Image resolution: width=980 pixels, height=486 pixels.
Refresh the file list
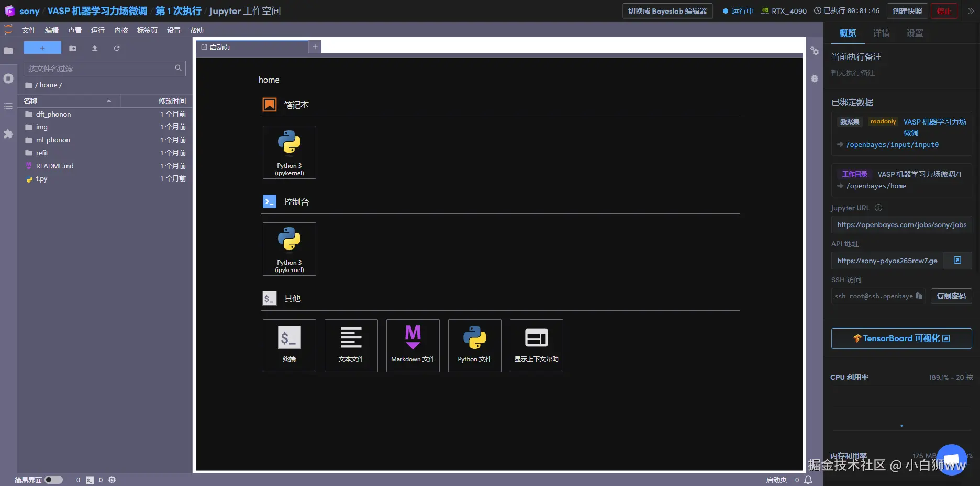[117, 48]
